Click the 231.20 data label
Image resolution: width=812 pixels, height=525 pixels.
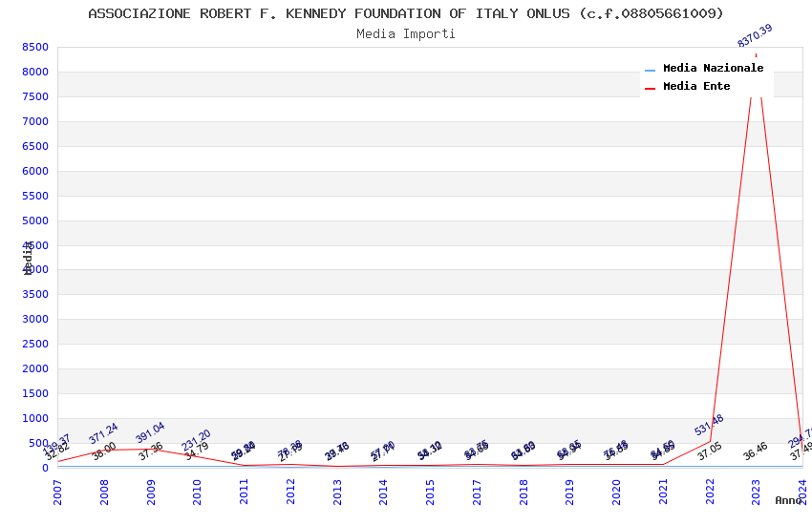point(196,440)
